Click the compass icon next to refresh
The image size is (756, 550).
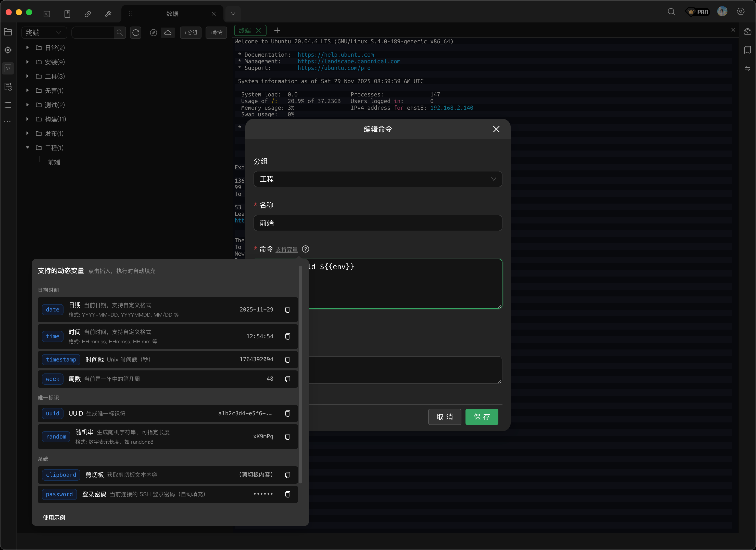pos(153,33)
